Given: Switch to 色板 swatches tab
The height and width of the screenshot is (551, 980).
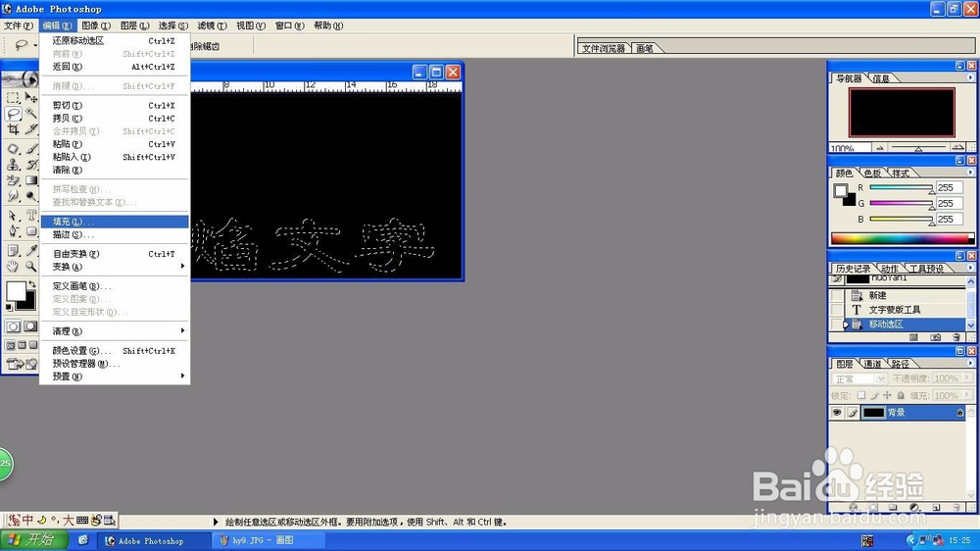Looking at the screenshot, I should click(872, 173).
